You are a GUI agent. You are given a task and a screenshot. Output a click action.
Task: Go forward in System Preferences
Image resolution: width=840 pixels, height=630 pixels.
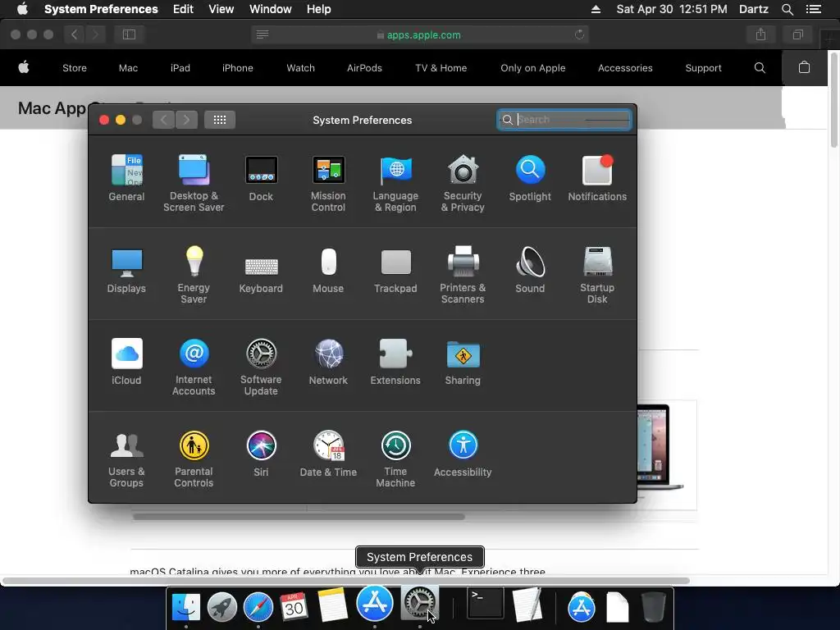(186, 120)
